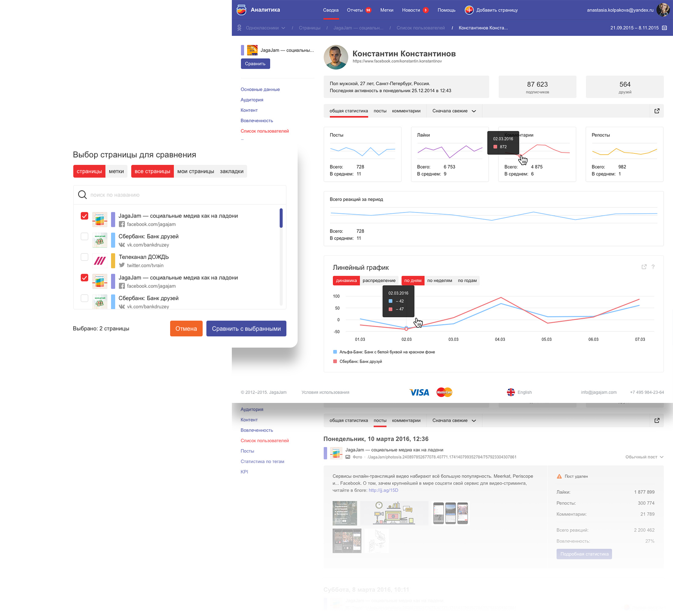Select the мои страницы filter tab

(196, 171)
